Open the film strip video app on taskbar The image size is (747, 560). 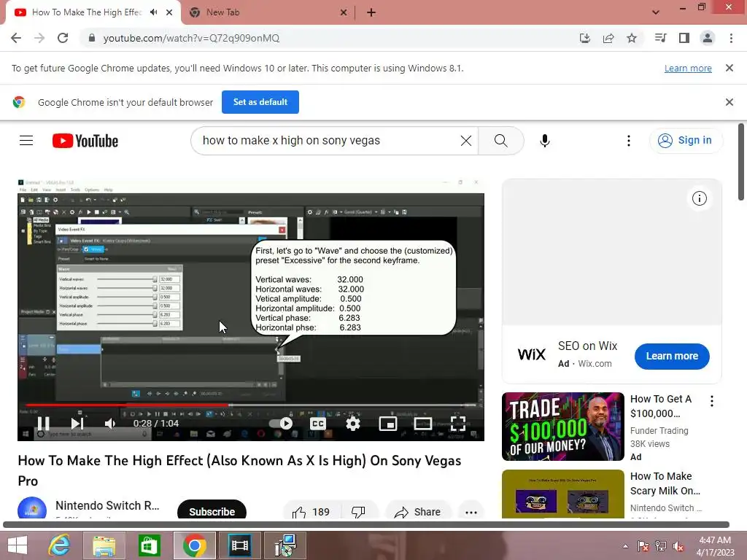tap(239, 545)
